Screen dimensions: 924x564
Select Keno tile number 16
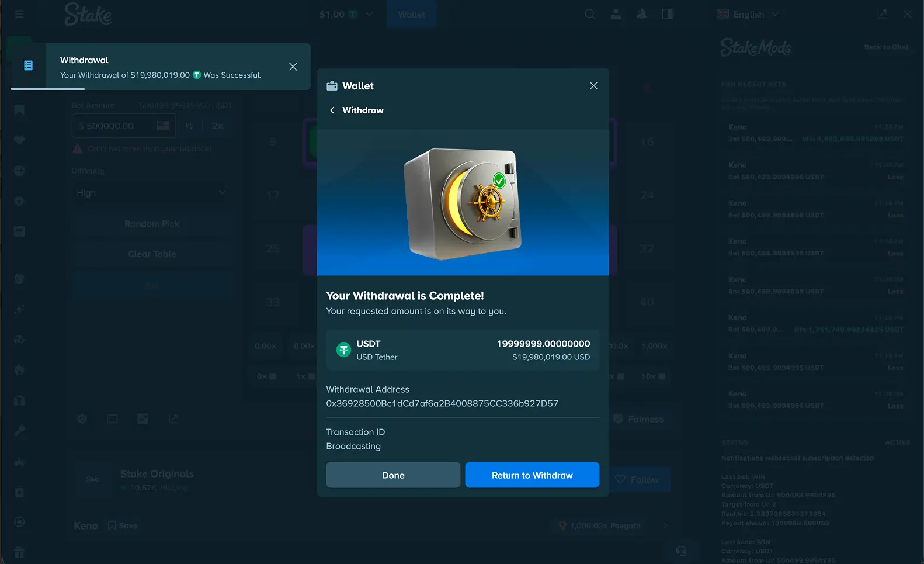(x=647, y=142)
